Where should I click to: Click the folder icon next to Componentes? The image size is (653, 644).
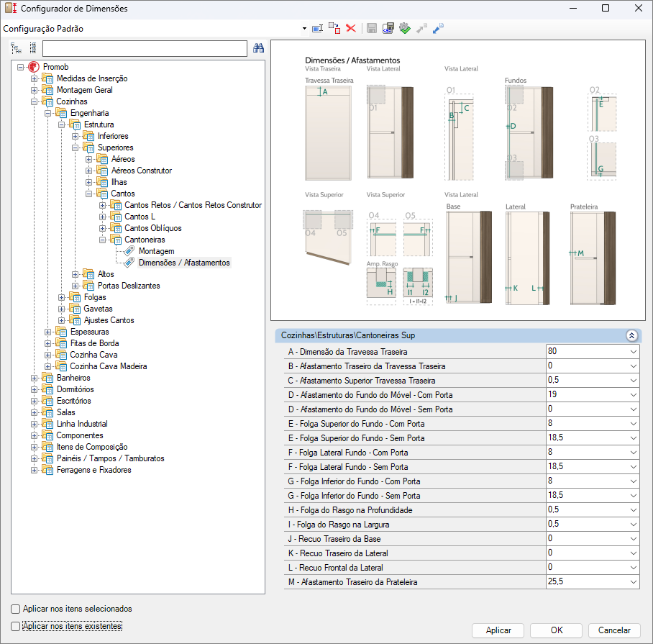pyautogui.click(x=47, y=435)
